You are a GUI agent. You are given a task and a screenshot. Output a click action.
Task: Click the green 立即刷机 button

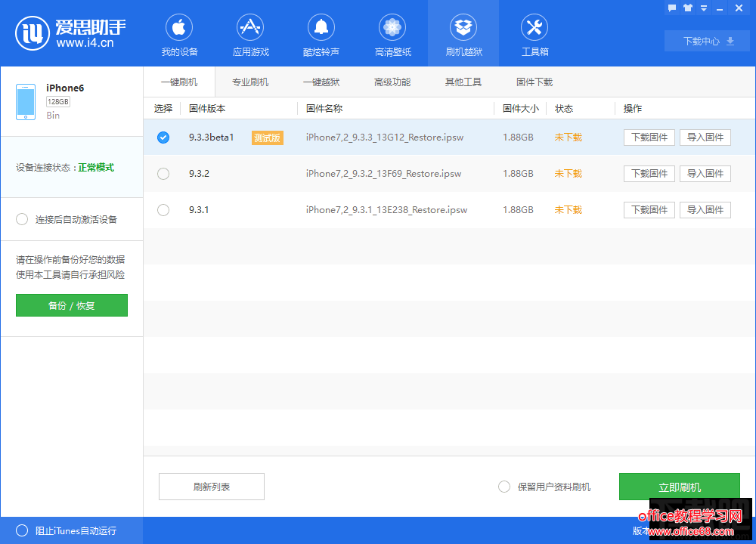point(679,487)
